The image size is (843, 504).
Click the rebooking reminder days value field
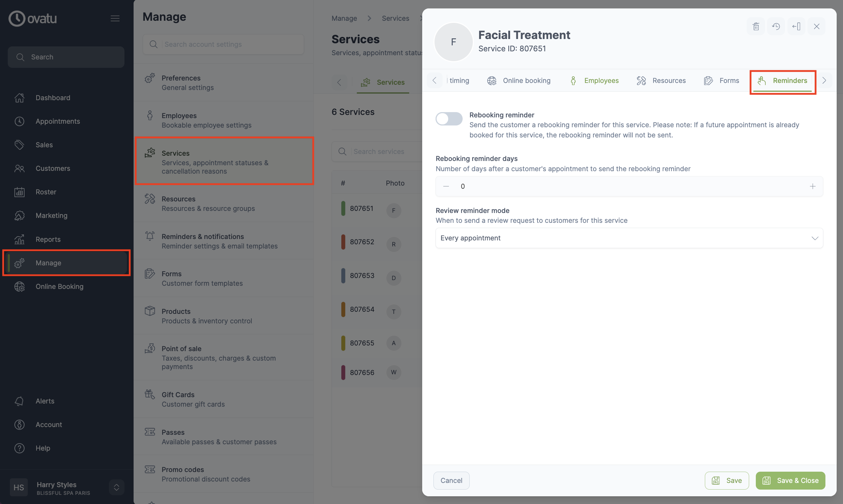629,186
